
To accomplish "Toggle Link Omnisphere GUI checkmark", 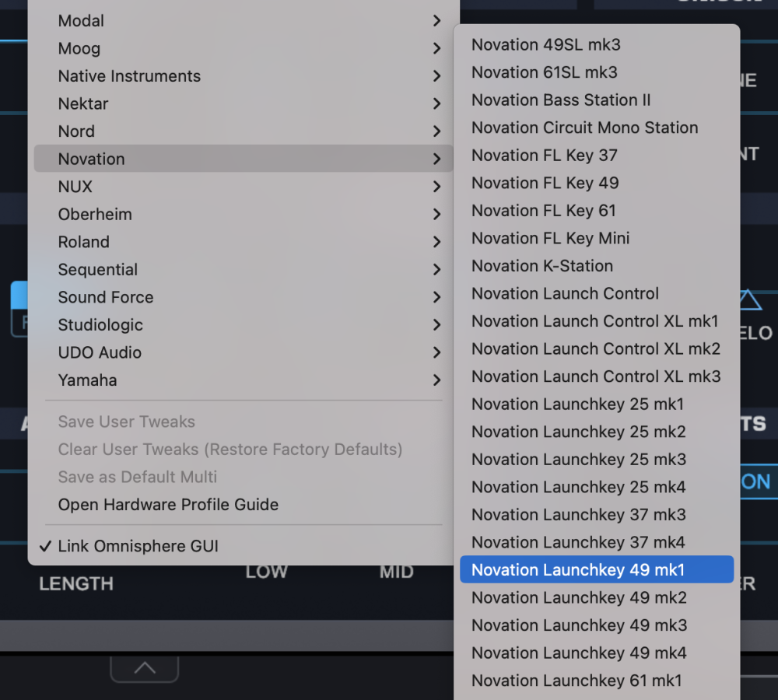I will point(138,546).
